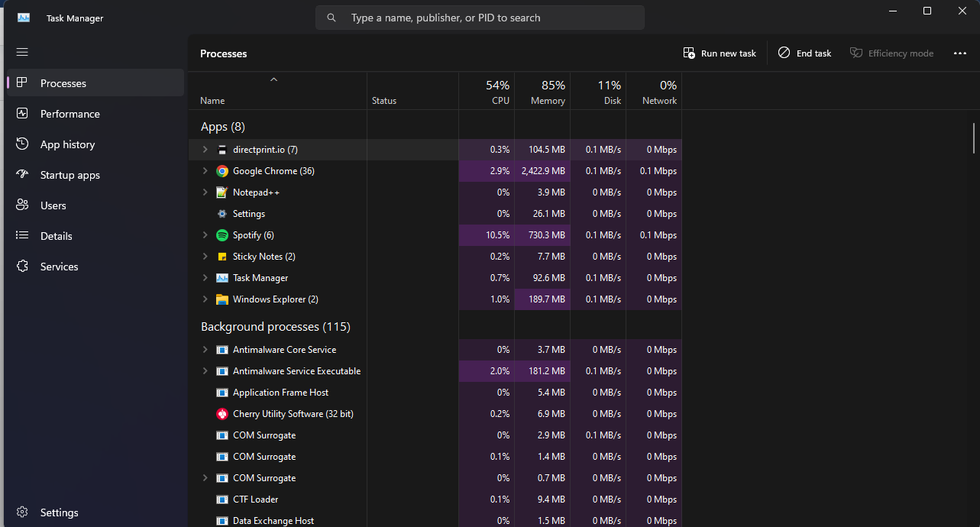
Task: Click the End task button
Action: [804, 53]
